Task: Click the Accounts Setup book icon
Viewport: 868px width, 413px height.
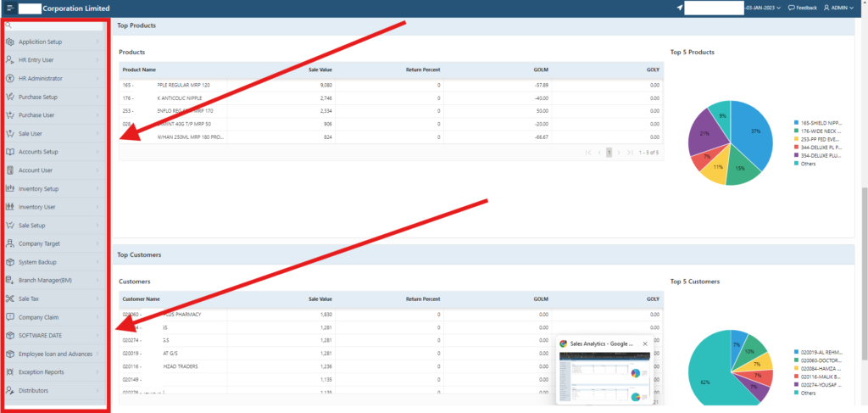Action: point(10,152)
